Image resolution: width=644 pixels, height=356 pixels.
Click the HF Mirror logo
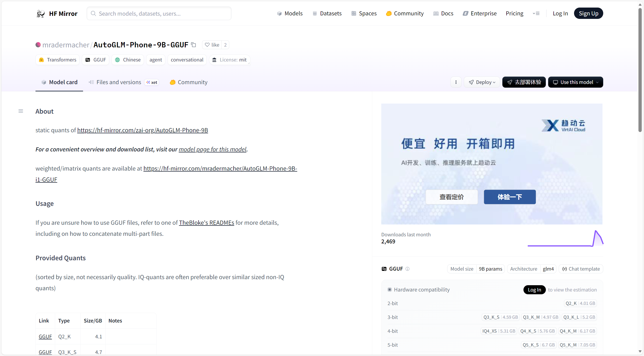57,13
